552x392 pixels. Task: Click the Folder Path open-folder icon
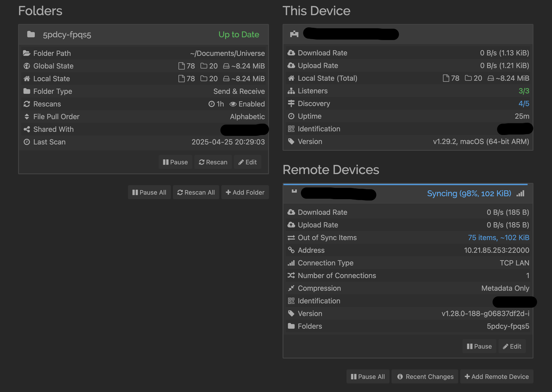click(26, 53)
